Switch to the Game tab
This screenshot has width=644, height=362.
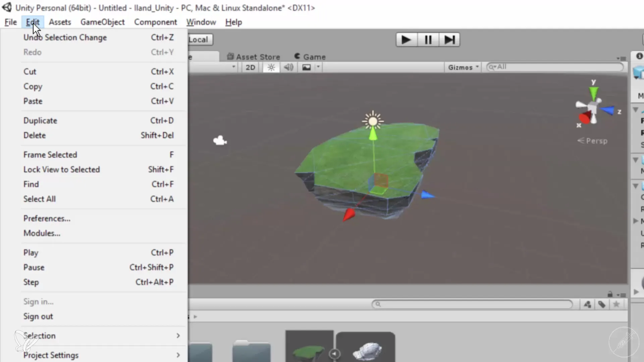[x=310, y=57]
